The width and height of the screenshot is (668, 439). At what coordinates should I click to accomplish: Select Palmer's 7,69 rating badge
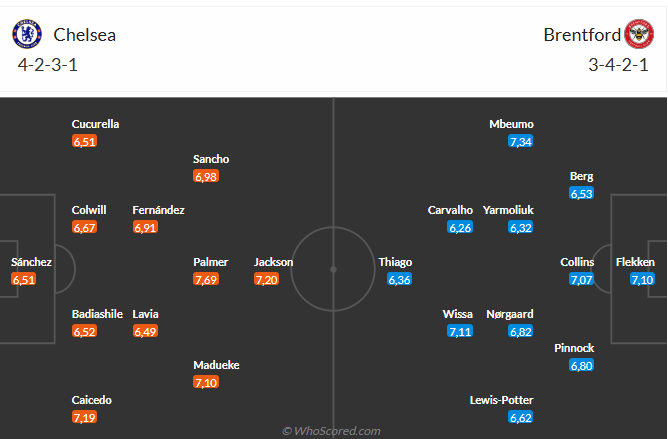[x=206, y=280]
